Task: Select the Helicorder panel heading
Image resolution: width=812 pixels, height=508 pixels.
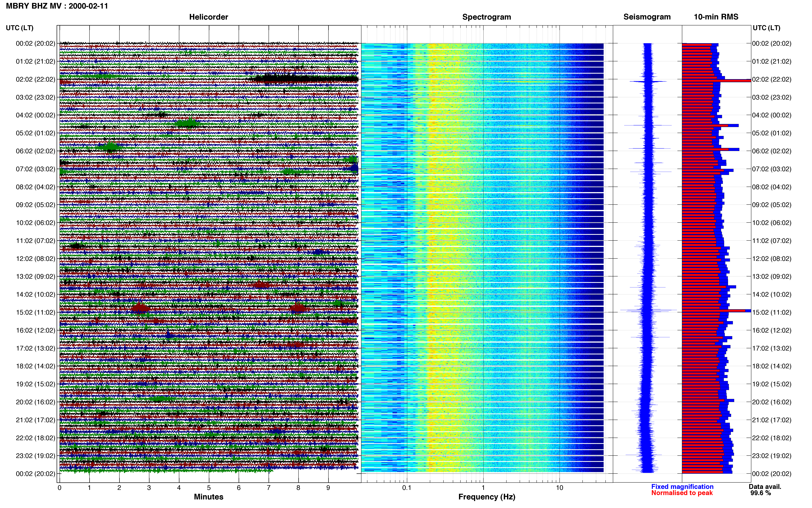Action: 209,17
